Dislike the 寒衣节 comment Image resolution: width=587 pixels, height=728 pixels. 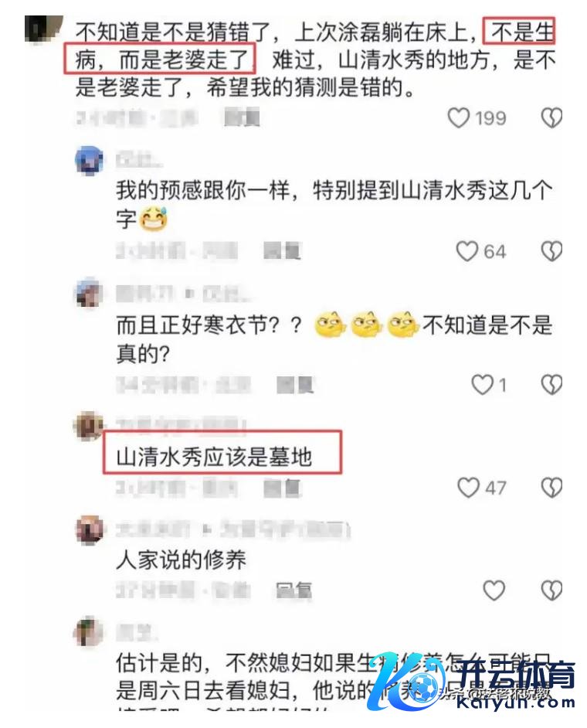coord(551,385)
